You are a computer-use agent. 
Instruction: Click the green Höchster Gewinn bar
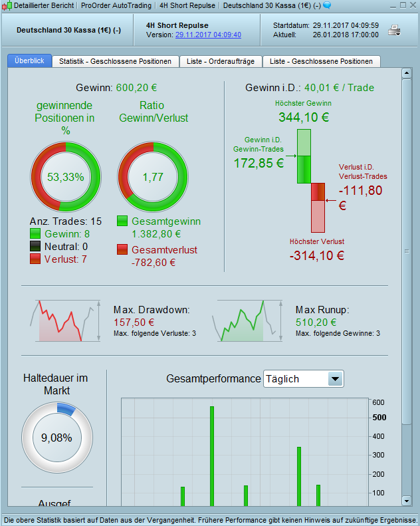point(304,156)
